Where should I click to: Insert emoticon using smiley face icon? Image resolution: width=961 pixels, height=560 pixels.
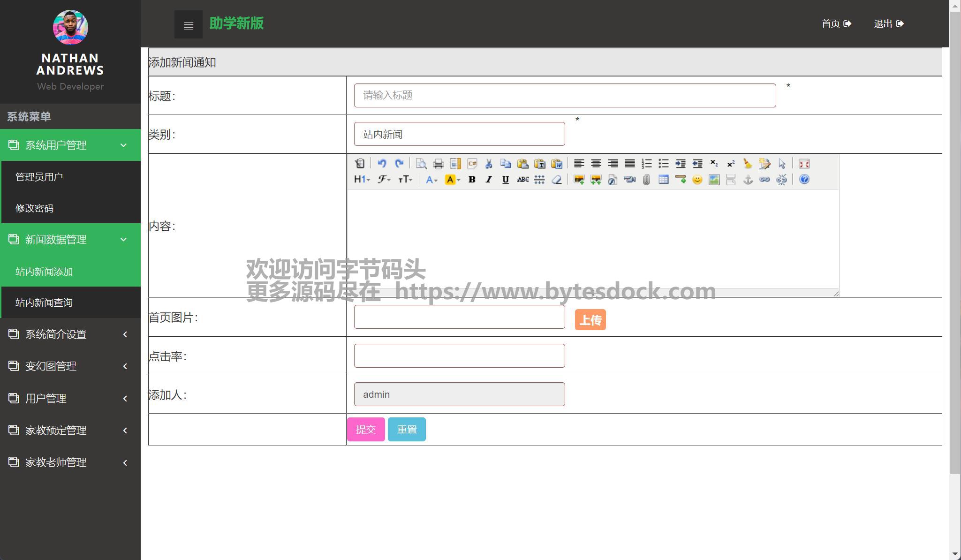(697, 179)
